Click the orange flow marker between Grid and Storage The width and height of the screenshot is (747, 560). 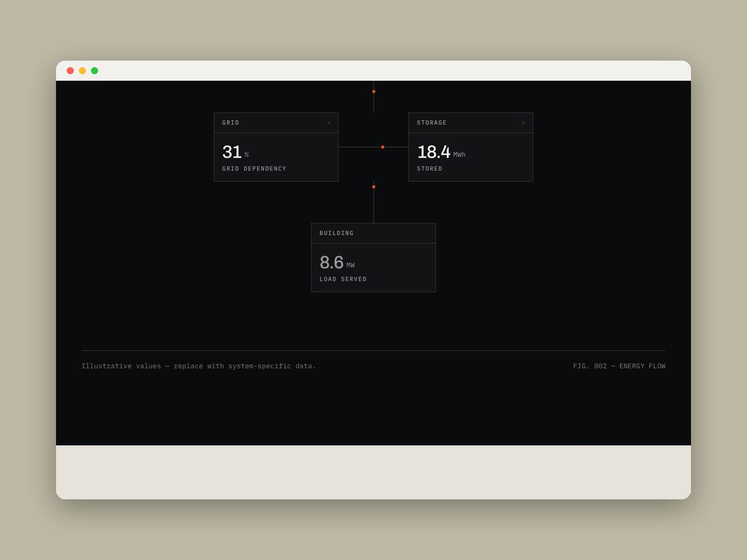coord(383,147)
